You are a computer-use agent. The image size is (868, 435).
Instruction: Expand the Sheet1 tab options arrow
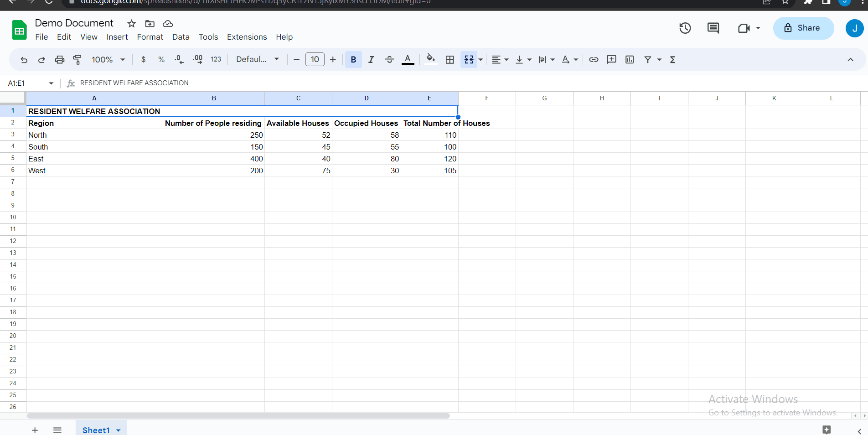pos(119,430)
